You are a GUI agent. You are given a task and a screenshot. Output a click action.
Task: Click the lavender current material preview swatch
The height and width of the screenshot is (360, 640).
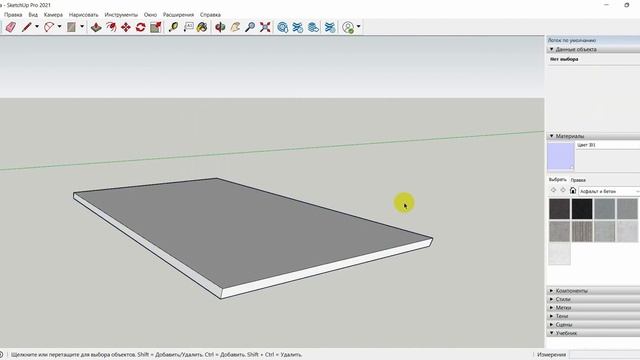click(561, 156)
